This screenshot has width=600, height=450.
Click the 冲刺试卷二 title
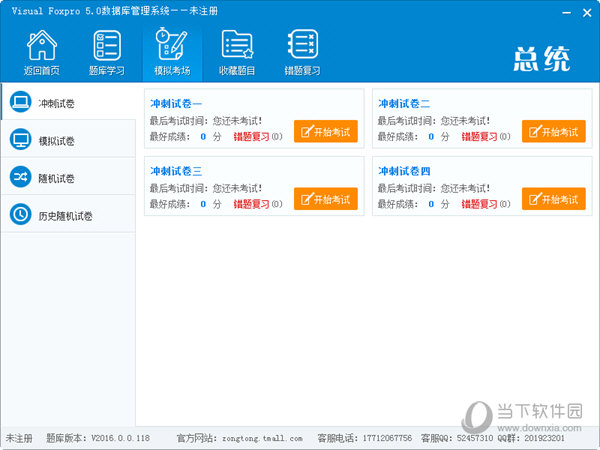[x=404, y=104]
